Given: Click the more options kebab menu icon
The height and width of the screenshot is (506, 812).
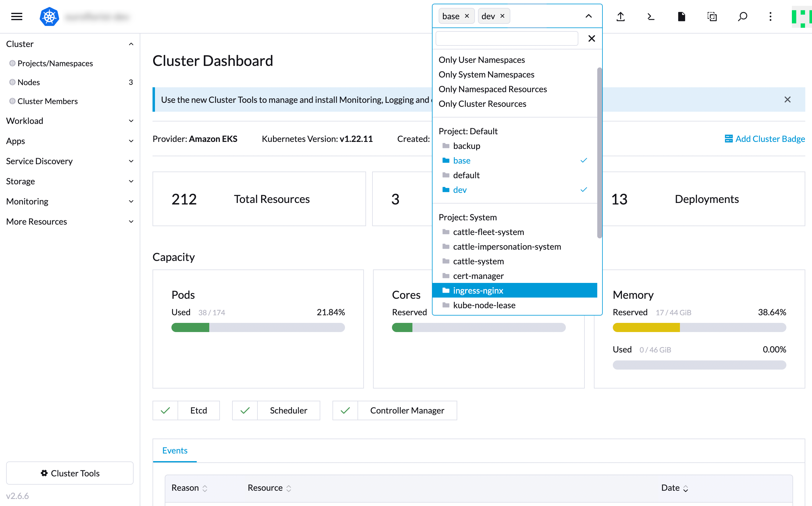Looking at the screenshot, I should click(771, 16).
